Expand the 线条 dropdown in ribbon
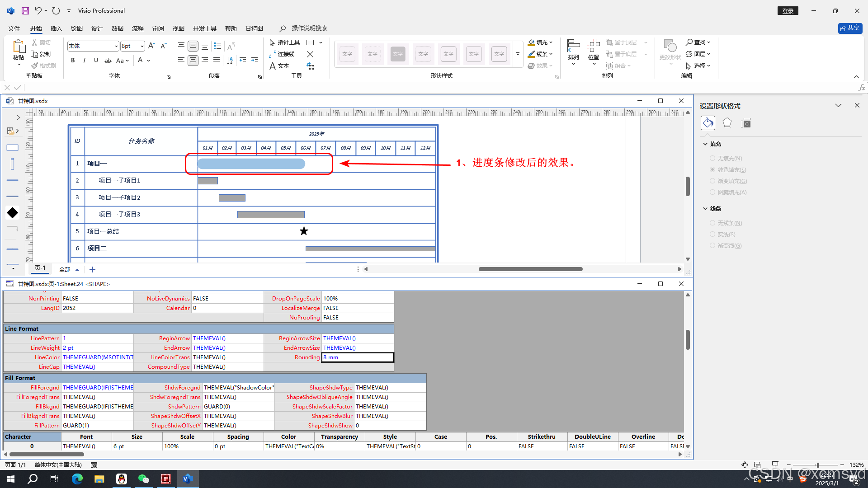Image resolution: width=868 pixels, height=488 pixels. 551,54
